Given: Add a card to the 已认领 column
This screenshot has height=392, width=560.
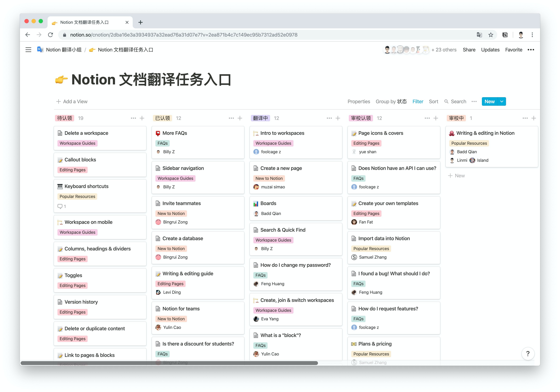Looking at the screenshot, I should pos(240,118).
